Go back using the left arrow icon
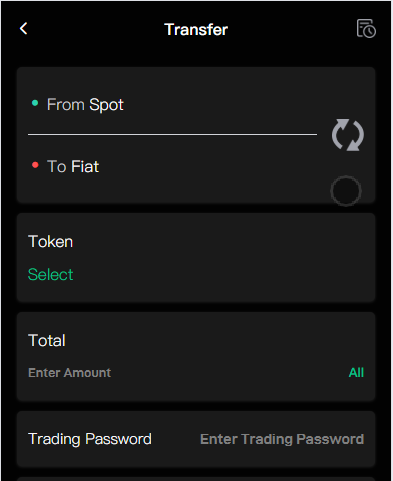Image resolution: width=393 pixels, height=481 pixels. (23, 29)
